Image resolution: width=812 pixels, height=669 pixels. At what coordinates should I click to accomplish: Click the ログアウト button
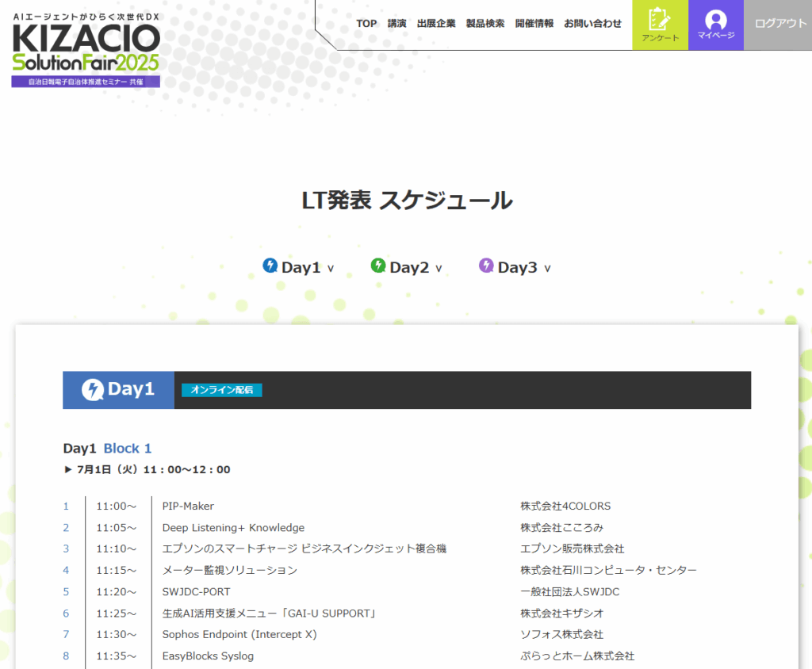778,25
